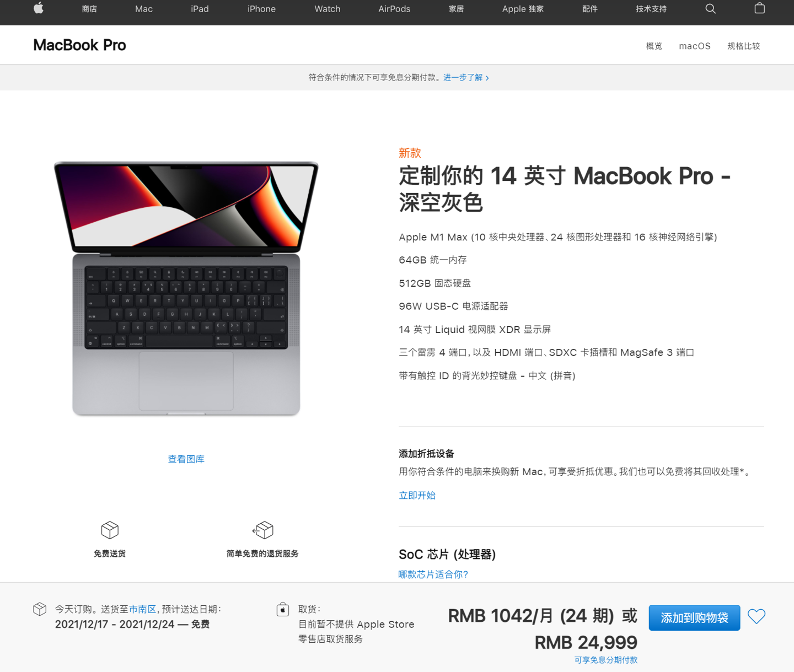Go to the 技术支持 support menu
The image size is (794, 672).
pos(651,9)
